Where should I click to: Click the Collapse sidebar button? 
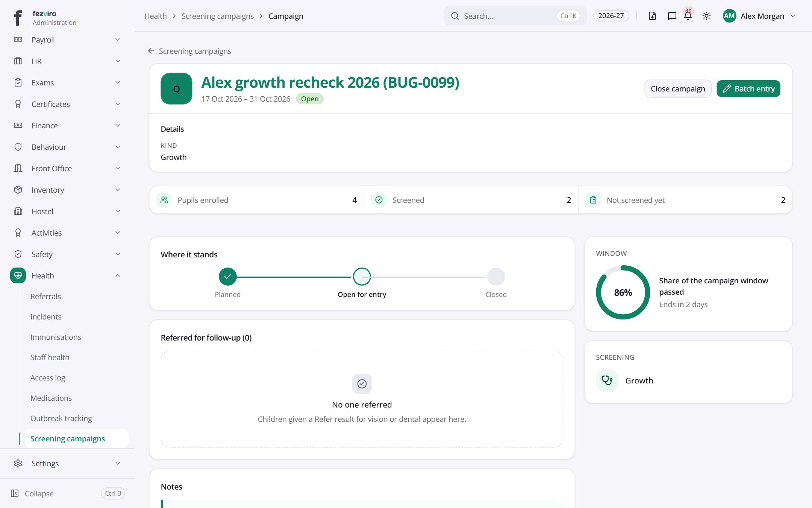coord(68,493)
